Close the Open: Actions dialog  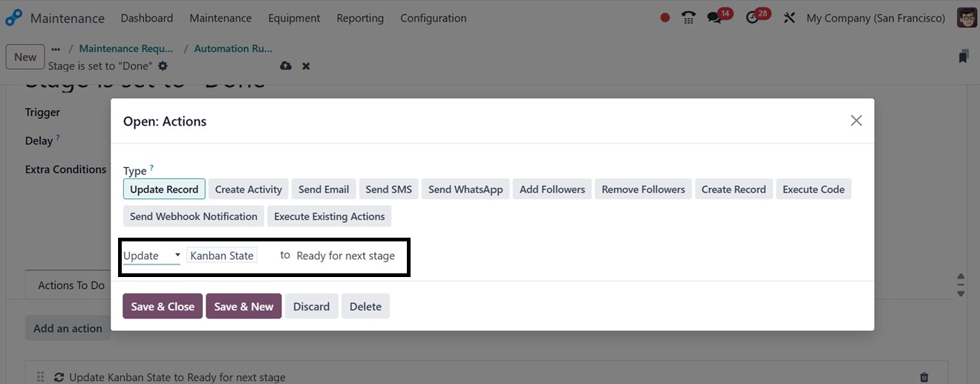pos(856,120)
